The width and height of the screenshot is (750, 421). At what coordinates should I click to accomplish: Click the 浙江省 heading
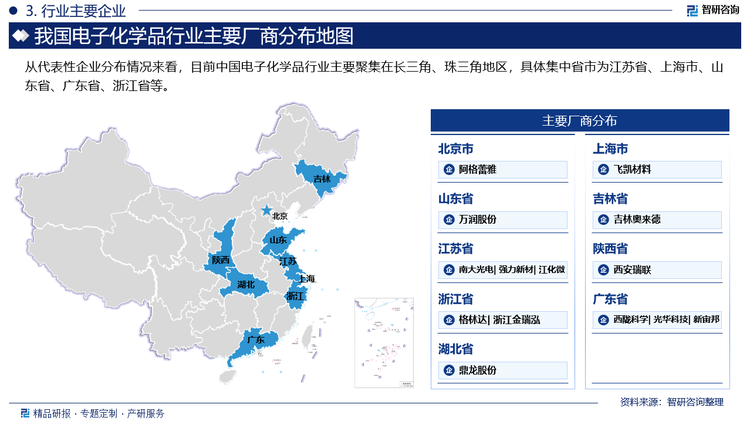(456, 299)
